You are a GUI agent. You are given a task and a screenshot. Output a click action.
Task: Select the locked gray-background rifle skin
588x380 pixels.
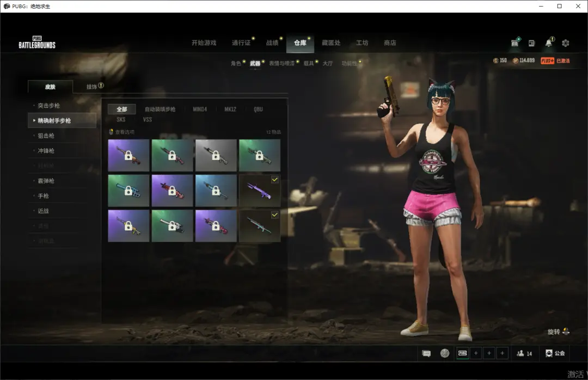tap(216, 155)
